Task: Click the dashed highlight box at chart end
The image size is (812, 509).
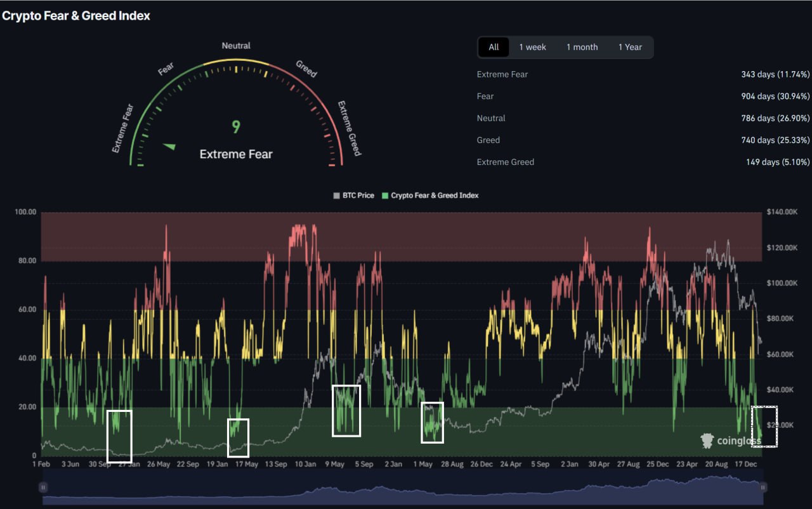Action: [x=764, y=426]
